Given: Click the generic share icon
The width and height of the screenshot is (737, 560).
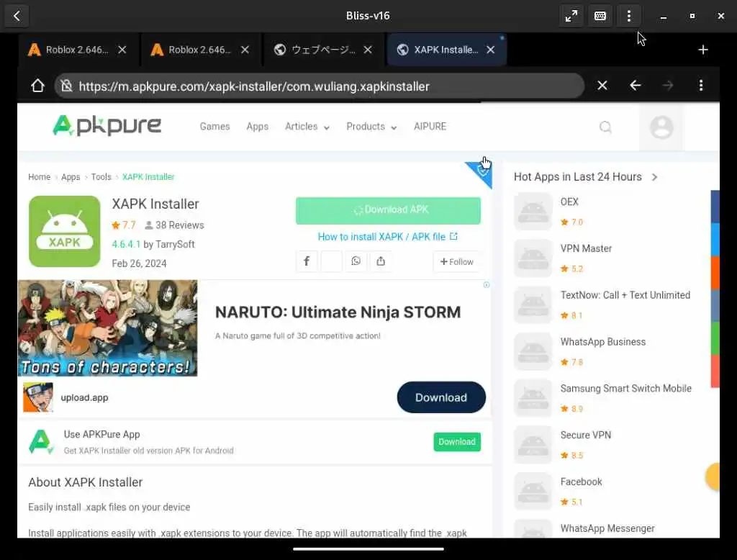Looking at the screenshot, I should pyautogui.click(x=381, y=261).
